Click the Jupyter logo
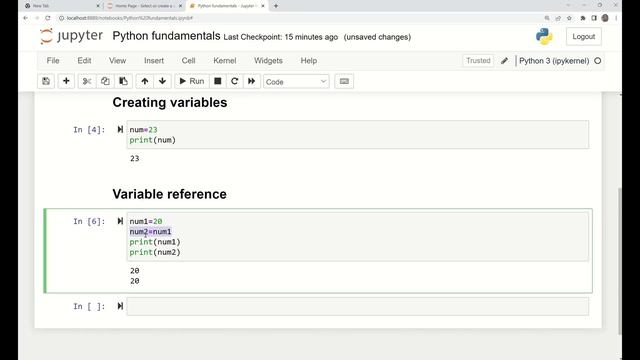 click(71, 36)
